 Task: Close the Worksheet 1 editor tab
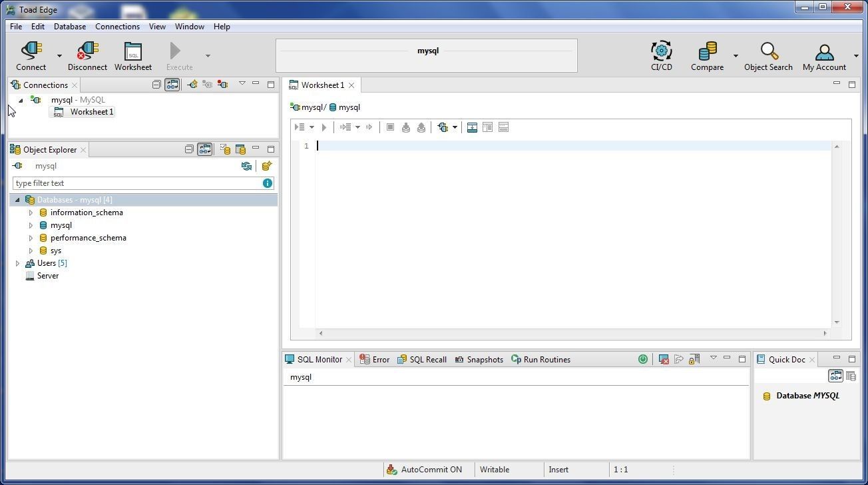(x=351, y=85)
